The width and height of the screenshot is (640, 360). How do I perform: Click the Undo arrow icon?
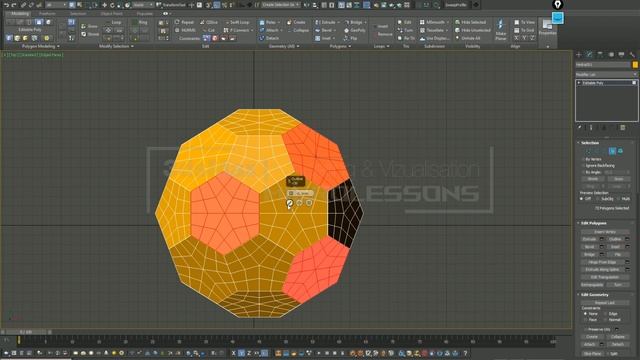[7, 5]
